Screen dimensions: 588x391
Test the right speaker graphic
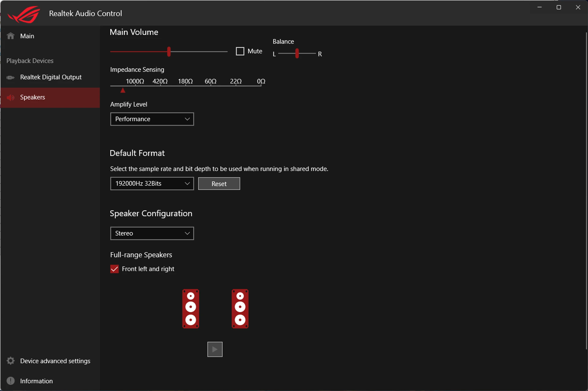[x=240, y=309]
